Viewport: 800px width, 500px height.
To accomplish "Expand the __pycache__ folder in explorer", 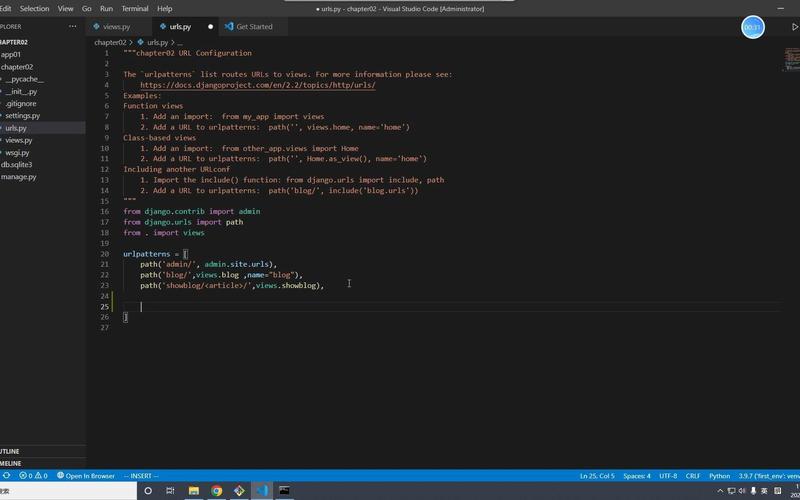I will (x=24, y=79).
